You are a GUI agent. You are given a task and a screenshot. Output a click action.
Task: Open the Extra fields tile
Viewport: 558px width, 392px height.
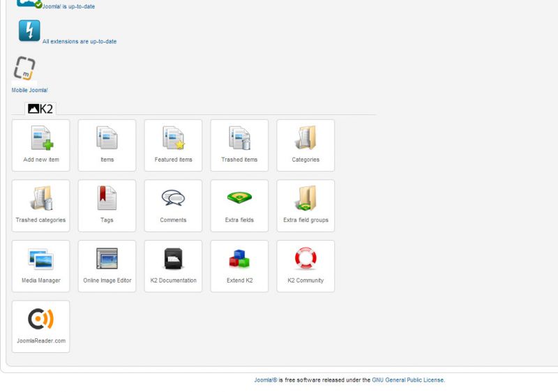point(239,206)
